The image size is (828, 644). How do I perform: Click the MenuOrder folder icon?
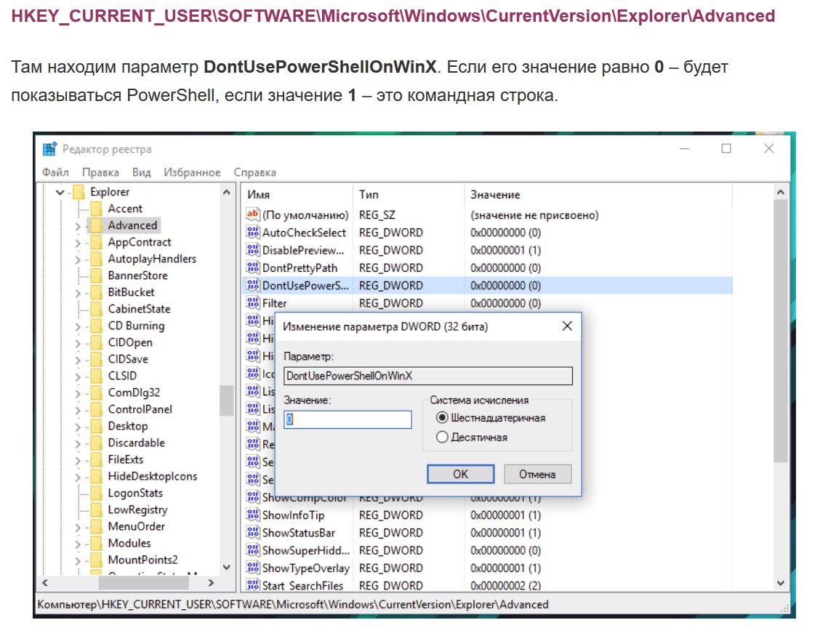point(96,526)
